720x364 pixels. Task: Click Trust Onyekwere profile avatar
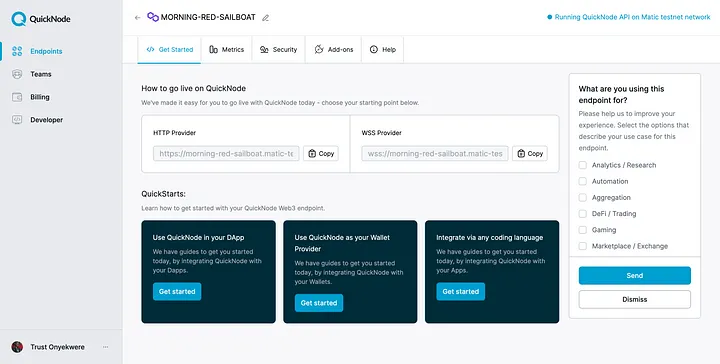[x=17, y=347]
